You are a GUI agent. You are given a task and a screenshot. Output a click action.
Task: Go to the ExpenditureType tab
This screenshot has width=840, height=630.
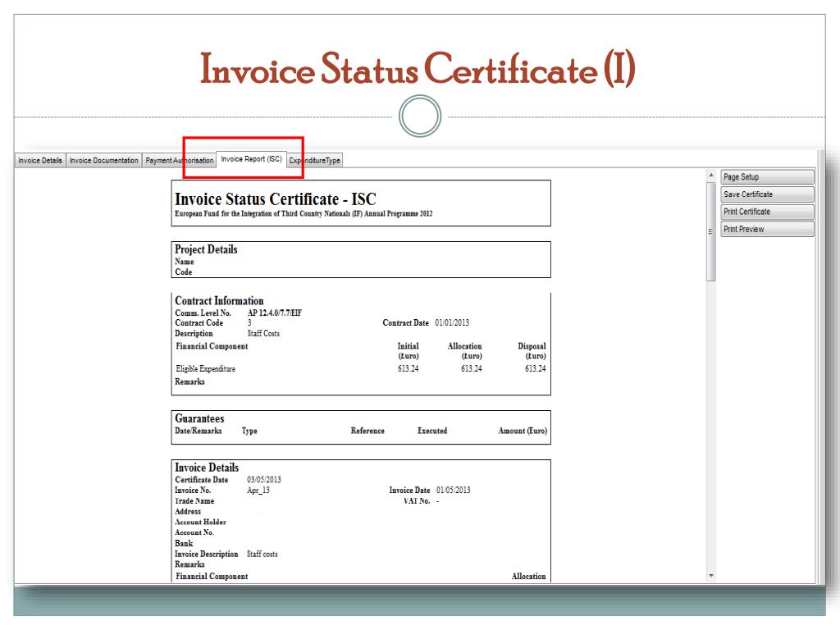click(x=314, y=160)
